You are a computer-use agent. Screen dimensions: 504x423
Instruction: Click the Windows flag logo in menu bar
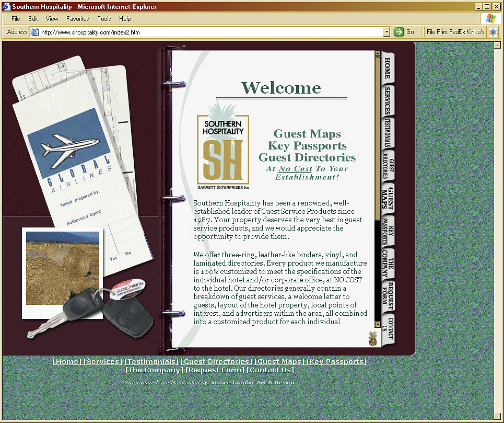[490, 19]
